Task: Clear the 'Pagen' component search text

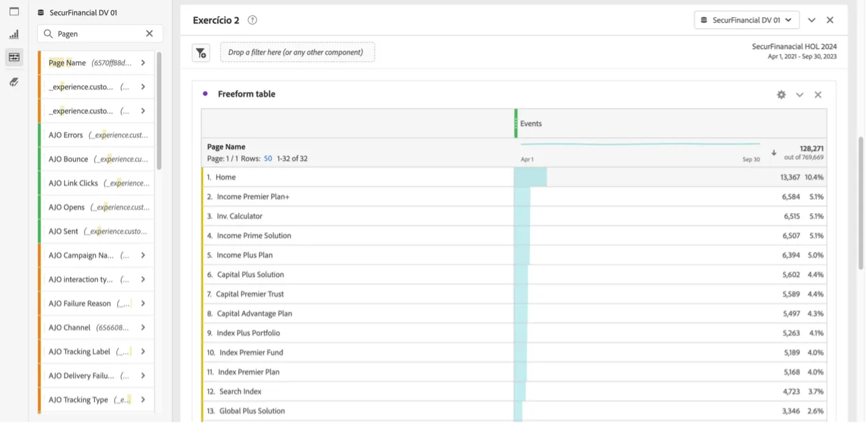Action: point(149,33)
